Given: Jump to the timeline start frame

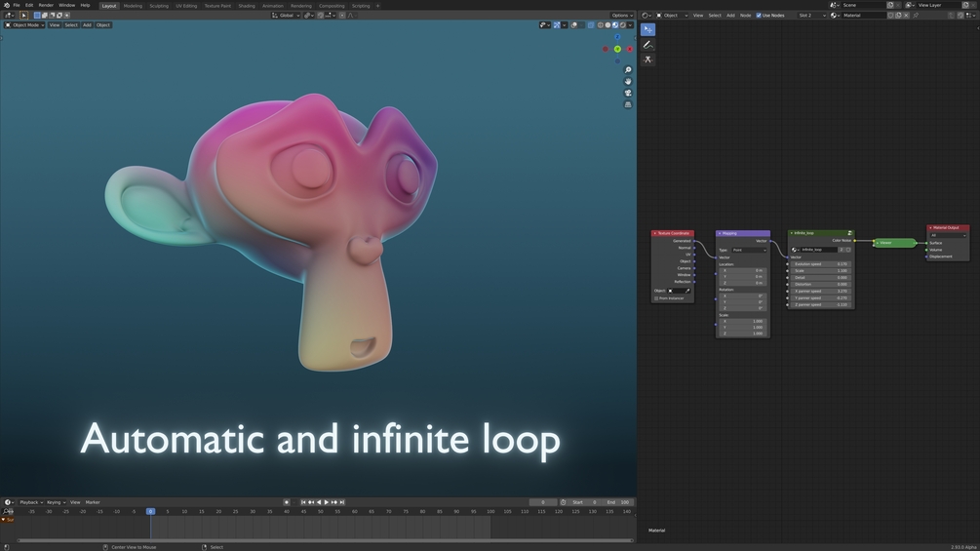Looking at the screenshot, I should [x=303, y=502].
